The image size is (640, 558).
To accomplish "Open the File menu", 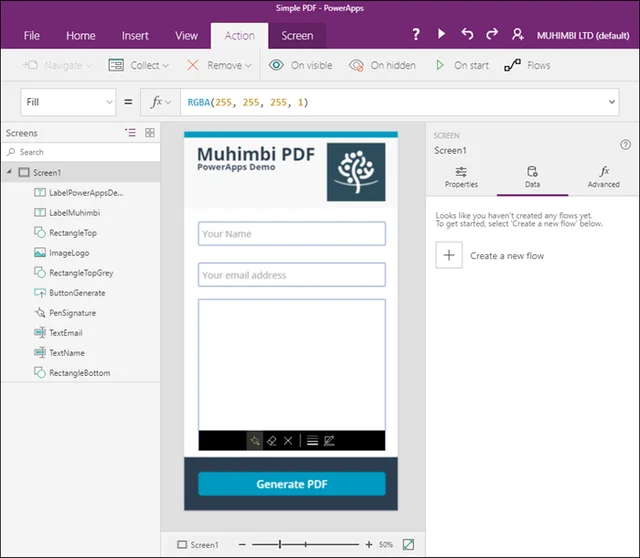I will tap(31, 36).
